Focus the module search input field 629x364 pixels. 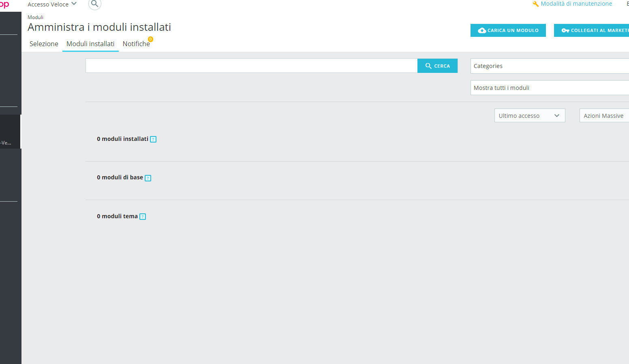click(251, 66)
